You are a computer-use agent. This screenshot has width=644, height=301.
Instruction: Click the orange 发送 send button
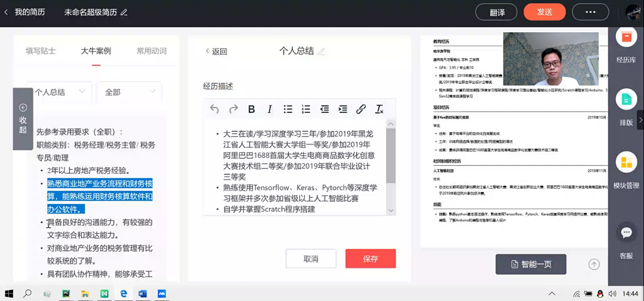[545, 12]
